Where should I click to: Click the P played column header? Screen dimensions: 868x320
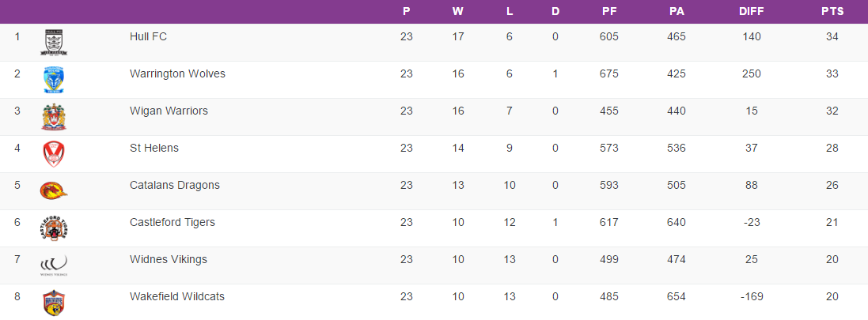[x=407, y=12]
